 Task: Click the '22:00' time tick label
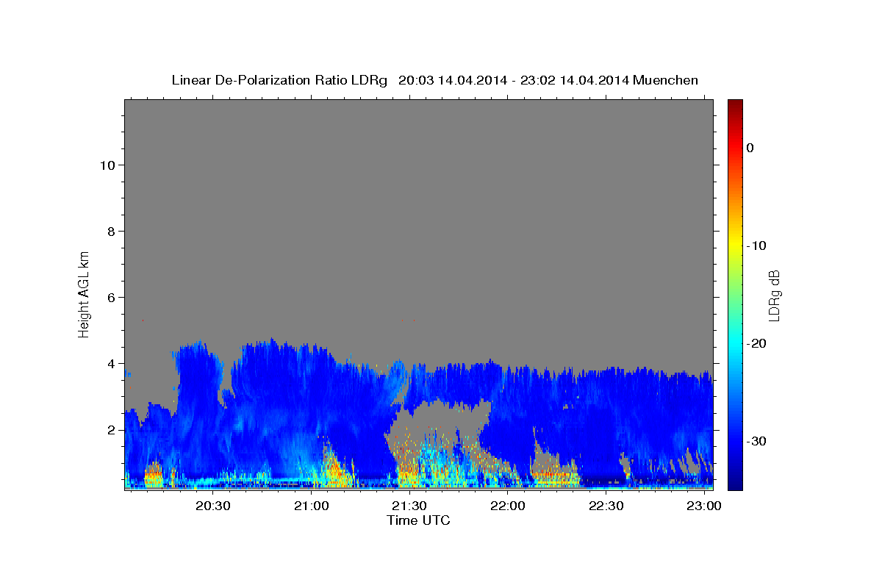(507, 506)
